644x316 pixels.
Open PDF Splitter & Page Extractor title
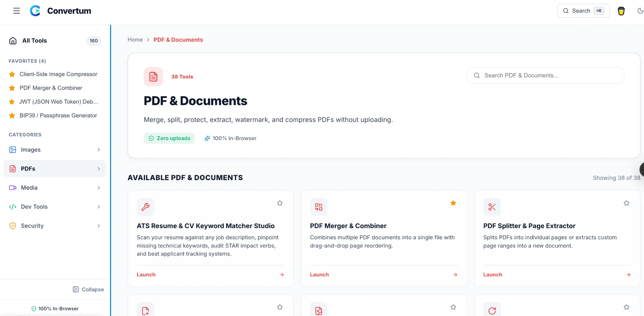coord(529,226)
